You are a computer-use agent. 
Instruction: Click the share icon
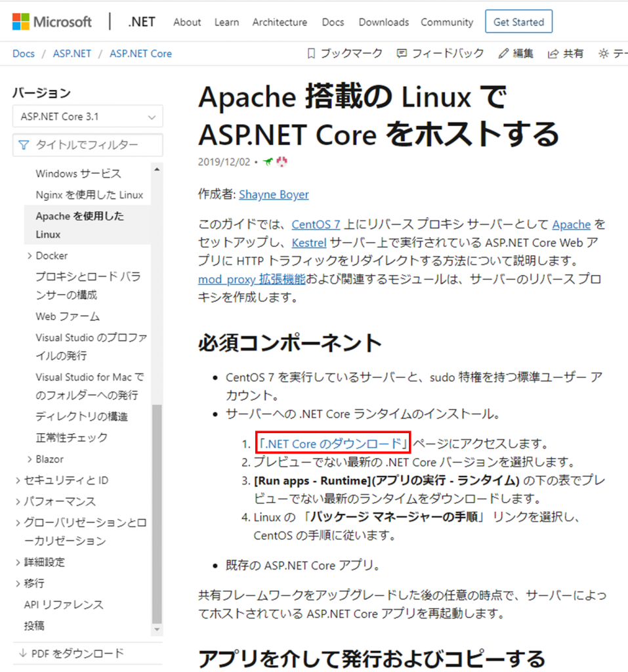tap(553, 54)
